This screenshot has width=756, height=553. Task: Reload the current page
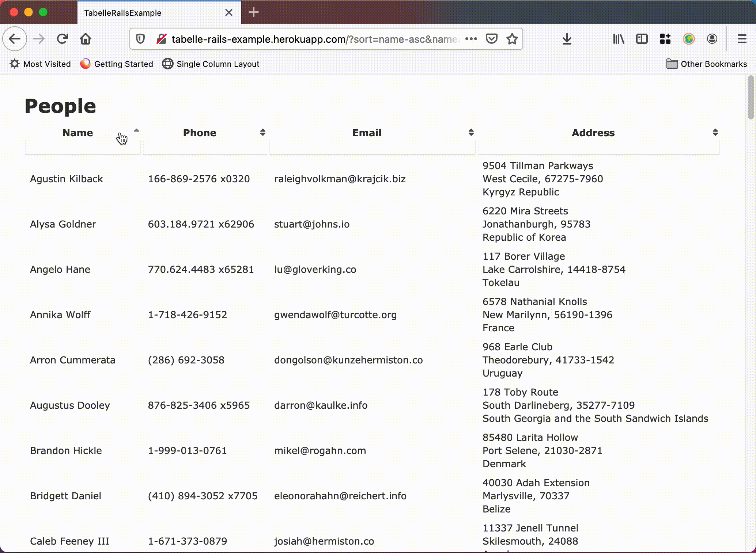coord(63,39)
